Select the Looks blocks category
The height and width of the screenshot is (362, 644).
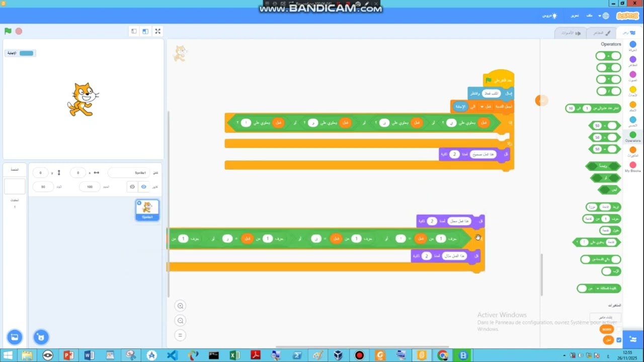coord(633,62)
